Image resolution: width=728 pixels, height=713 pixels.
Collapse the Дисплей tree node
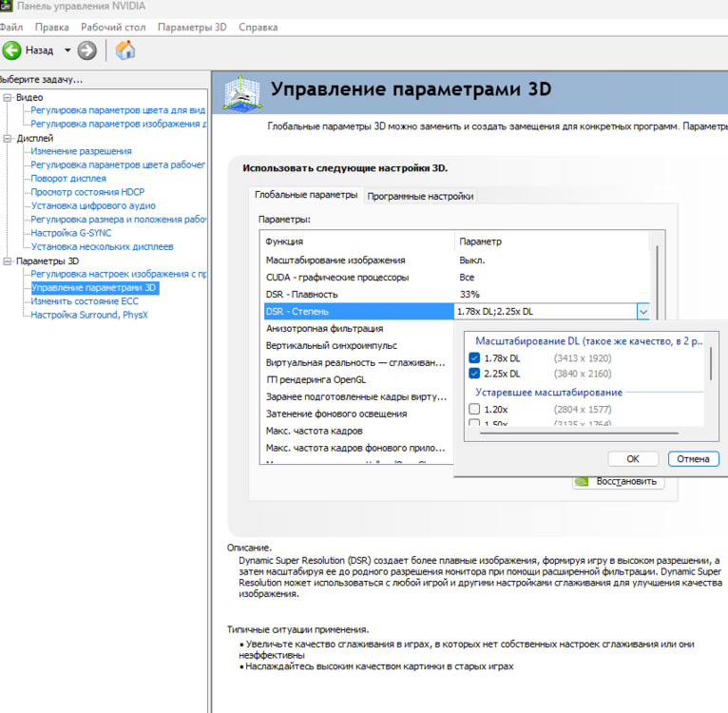click(x=7, y=139)
